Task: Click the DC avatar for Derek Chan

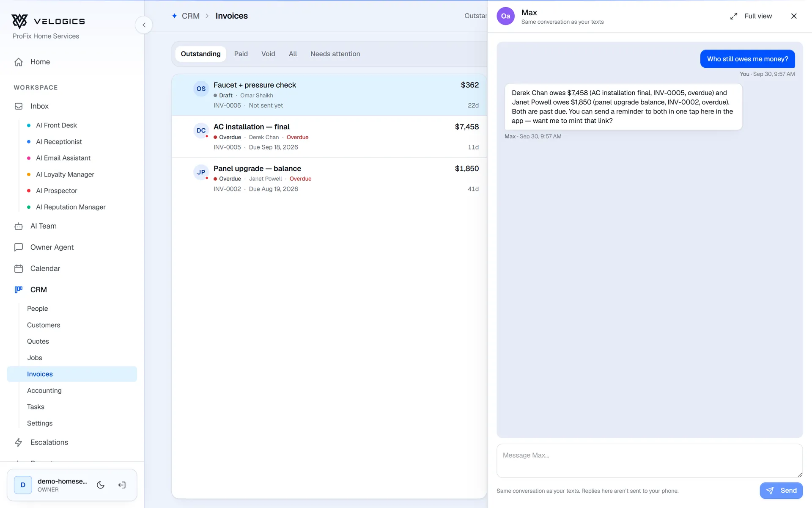Action: [201, 130]
